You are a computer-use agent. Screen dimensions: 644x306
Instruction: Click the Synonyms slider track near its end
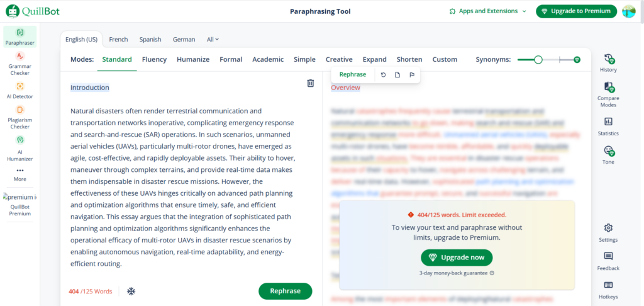coord(567,60)
